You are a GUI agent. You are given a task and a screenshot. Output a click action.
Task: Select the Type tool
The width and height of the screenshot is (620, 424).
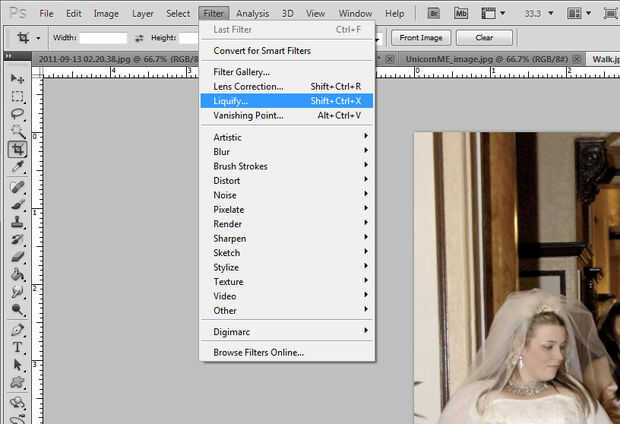point(17,347)
